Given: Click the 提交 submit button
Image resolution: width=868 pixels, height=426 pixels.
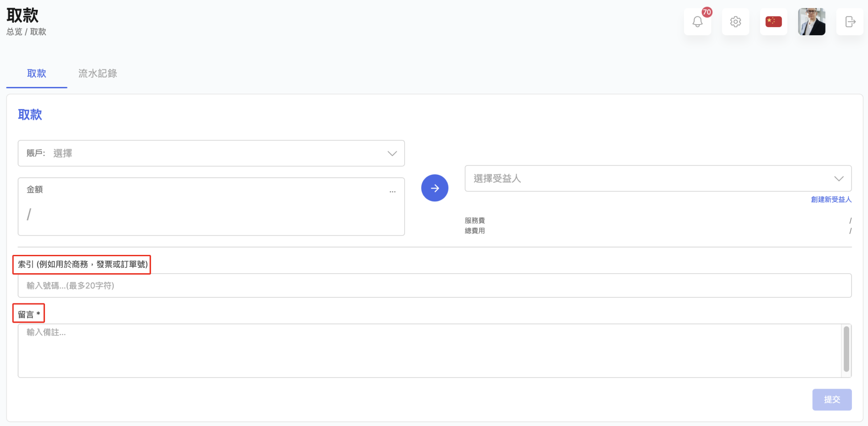Looking at the screenshot, I should tap(832, 399).
